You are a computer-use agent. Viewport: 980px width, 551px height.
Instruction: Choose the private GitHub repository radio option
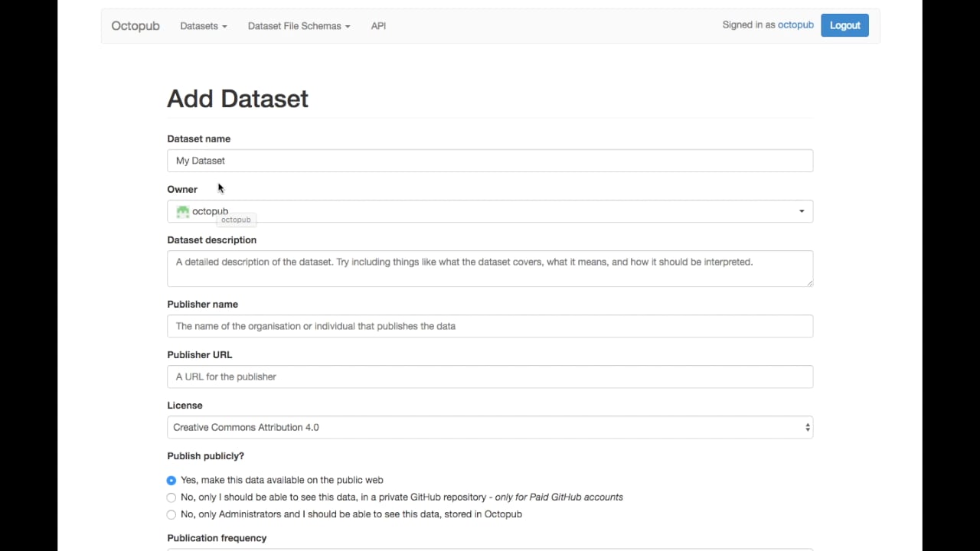(x=171, y=497)
